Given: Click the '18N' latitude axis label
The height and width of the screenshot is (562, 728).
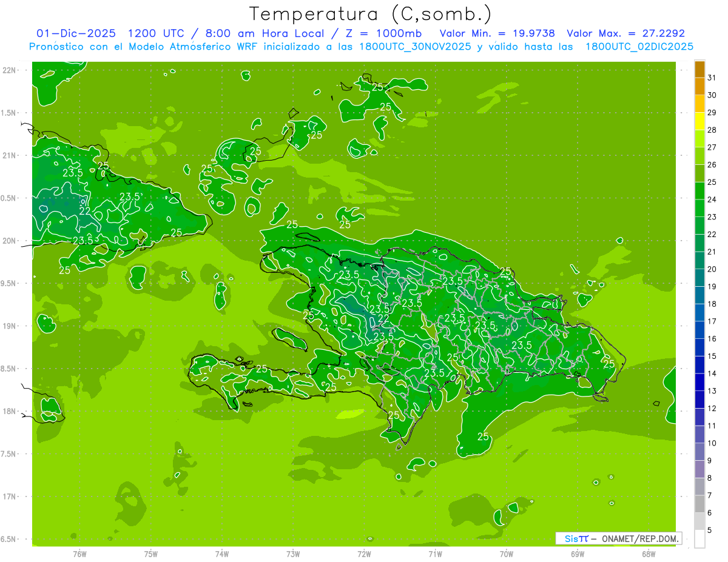Looking at the screenshot, I should [10, 411].
